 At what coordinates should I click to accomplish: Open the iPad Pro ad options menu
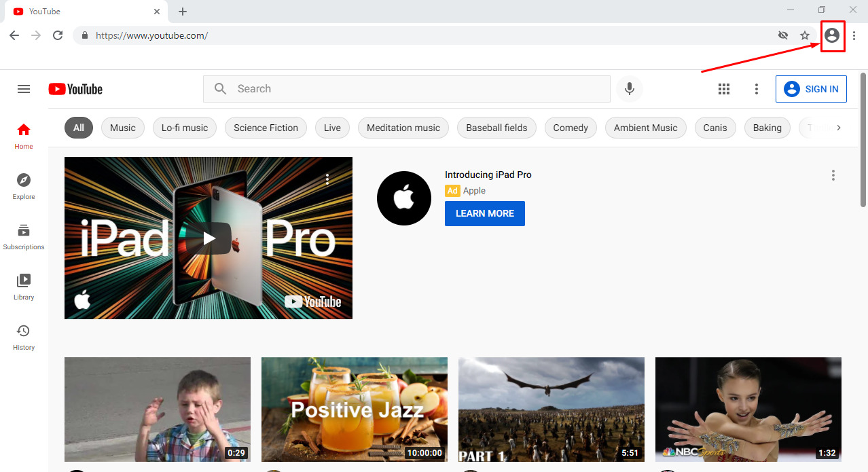(x=833, y=175)
